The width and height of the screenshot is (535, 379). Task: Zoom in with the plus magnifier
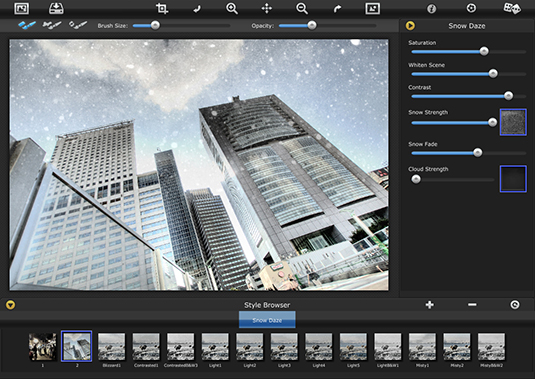[232, 8]
